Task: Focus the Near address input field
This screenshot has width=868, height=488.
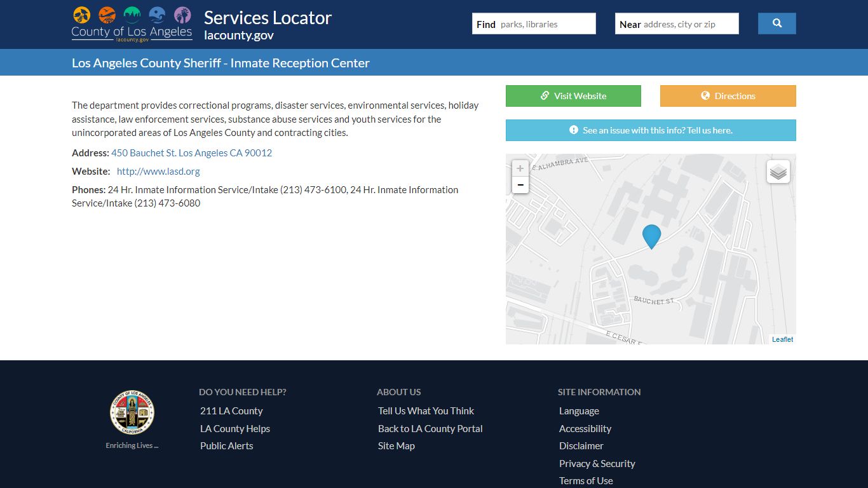Action: pyautogui.click(x=677, y=24)
